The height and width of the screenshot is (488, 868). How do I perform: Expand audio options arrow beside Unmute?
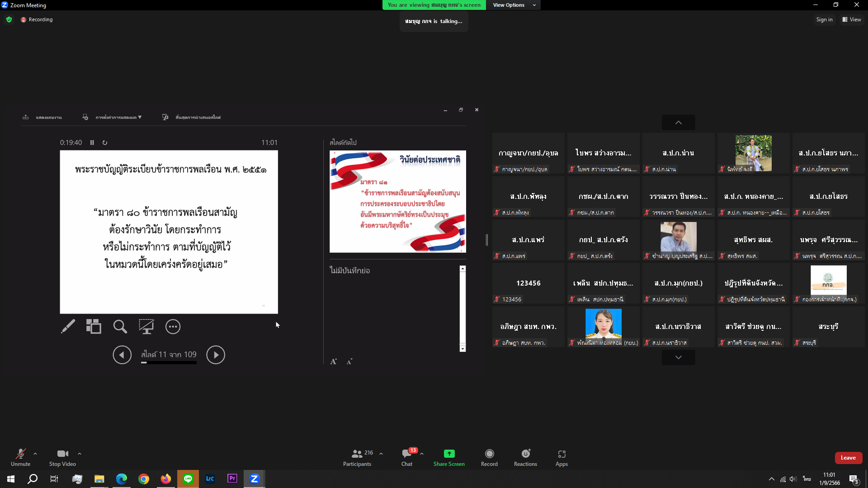[35, 454]
